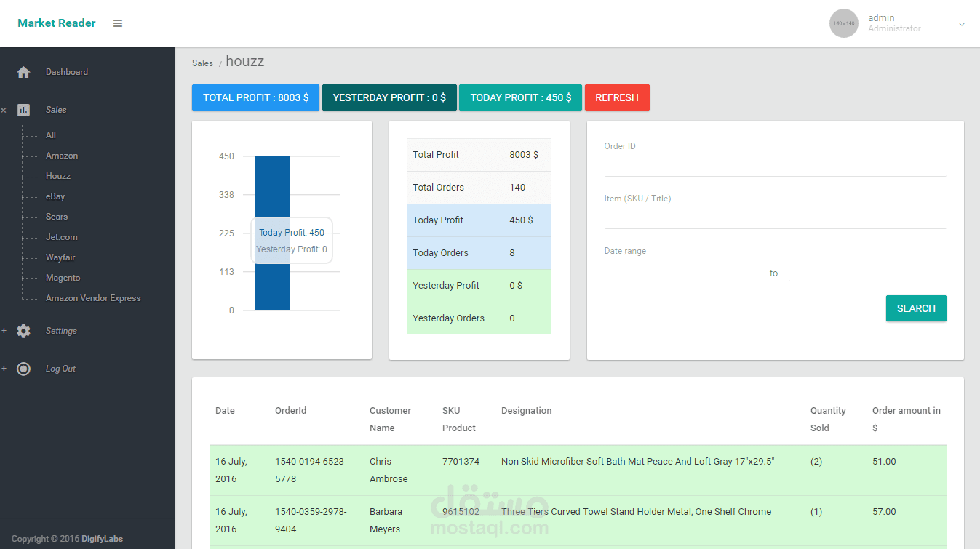Select Jet.com under Sales

[x=62, y=237]
